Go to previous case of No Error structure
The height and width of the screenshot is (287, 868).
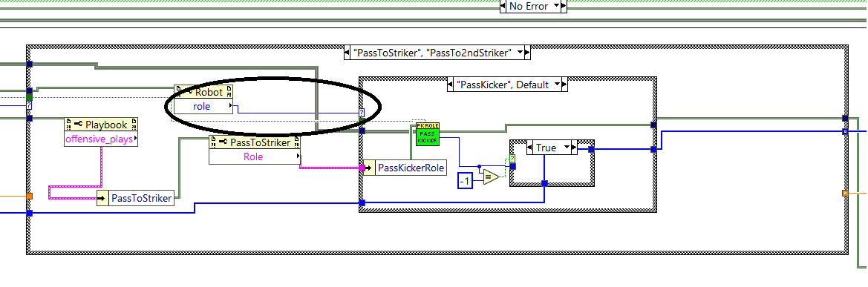(x=503, y=7)
